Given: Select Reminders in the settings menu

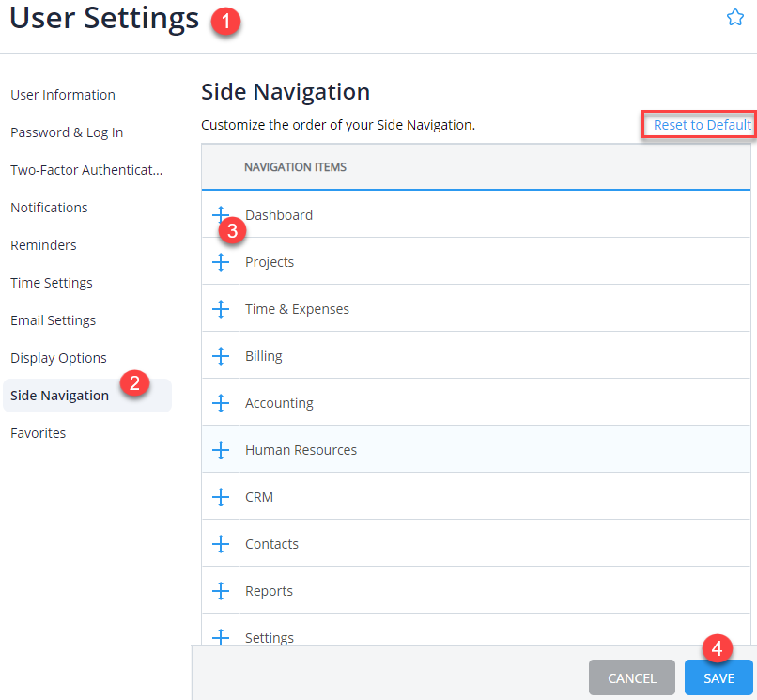Looking at the screenshot, I should [x=43, y=245].
